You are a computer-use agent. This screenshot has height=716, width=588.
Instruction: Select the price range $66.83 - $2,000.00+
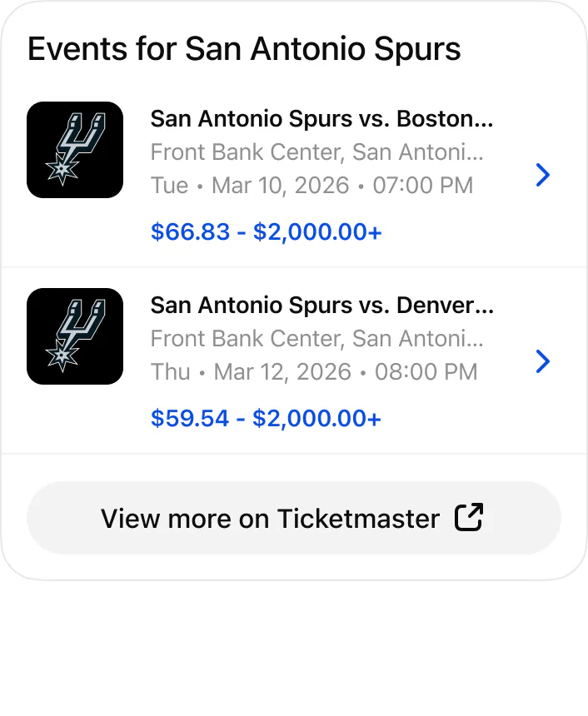click(265, 231)
